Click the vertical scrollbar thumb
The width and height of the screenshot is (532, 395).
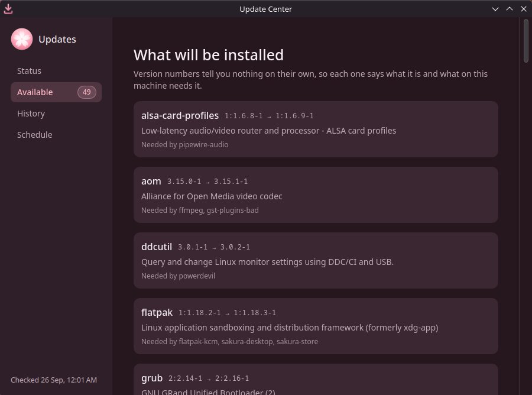point(526,41)
